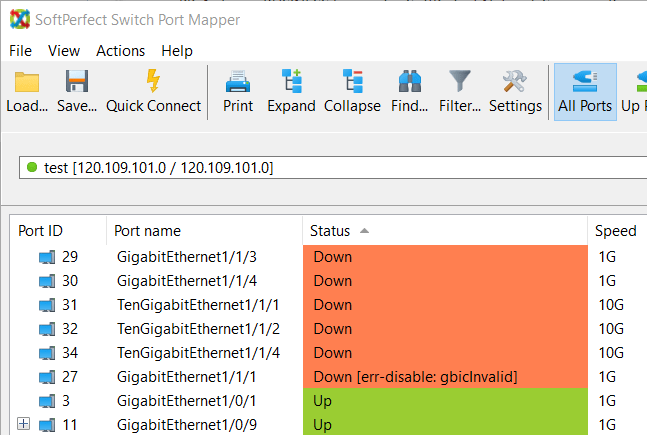The image size is (647, 435).
Task: Sort by Status column header
Action: (x=445, y=231)
